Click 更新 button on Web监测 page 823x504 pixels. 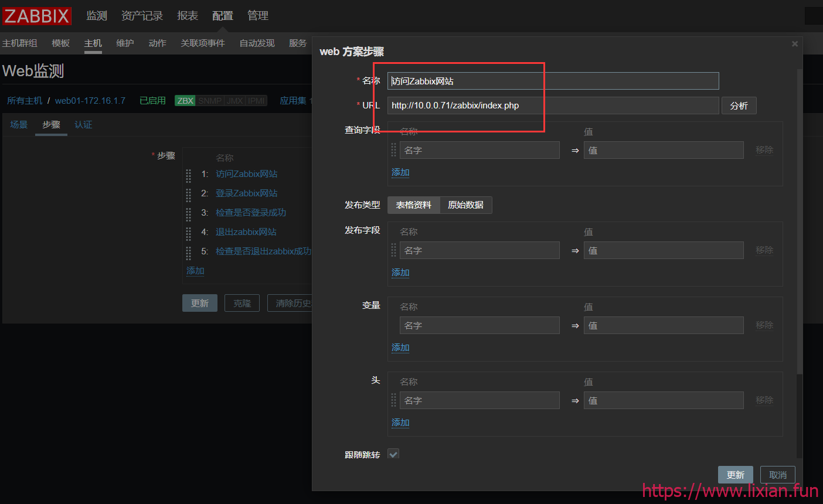pos(200,303)
